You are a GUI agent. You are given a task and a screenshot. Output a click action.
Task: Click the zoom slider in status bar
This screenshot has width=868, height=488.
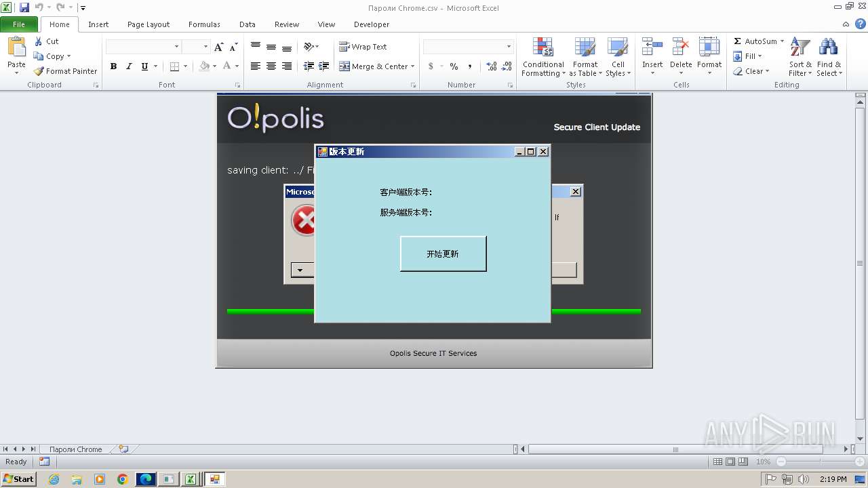[x=820, y=462]
